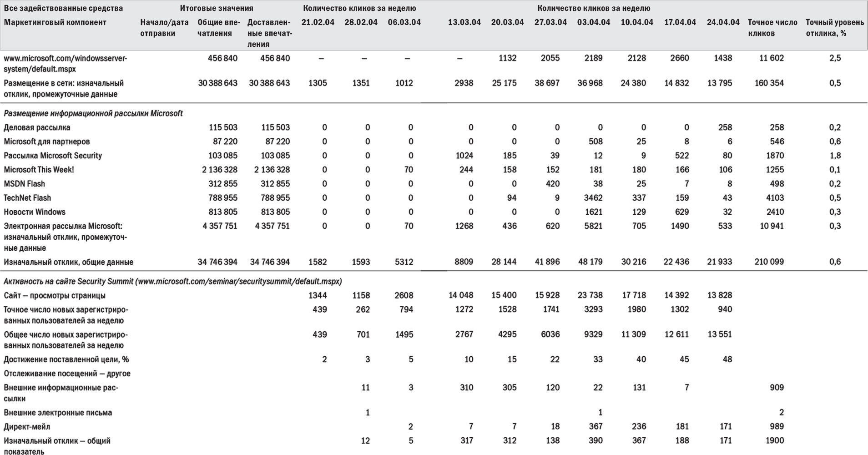Screen dimensions: 868x455
Task: Select 'Размещение в сети: изначальный отклик' row label
Action: coord(64,89)
